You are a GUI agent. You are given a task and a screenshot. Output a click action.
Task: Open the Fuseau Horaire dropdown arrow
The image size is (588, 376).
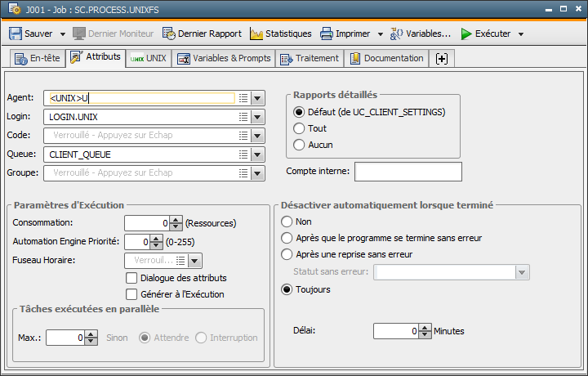coord(194,261)
